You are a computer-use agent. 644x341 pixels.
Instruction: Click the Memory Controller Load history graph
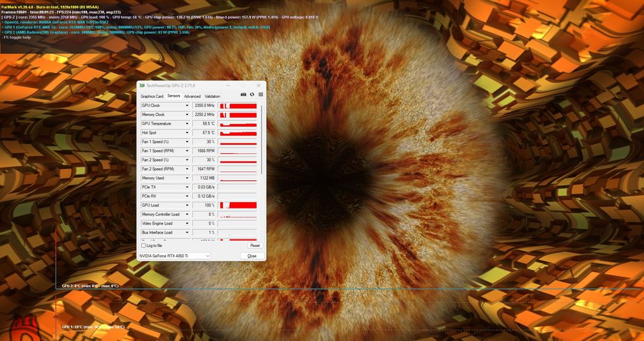[238, 214]
